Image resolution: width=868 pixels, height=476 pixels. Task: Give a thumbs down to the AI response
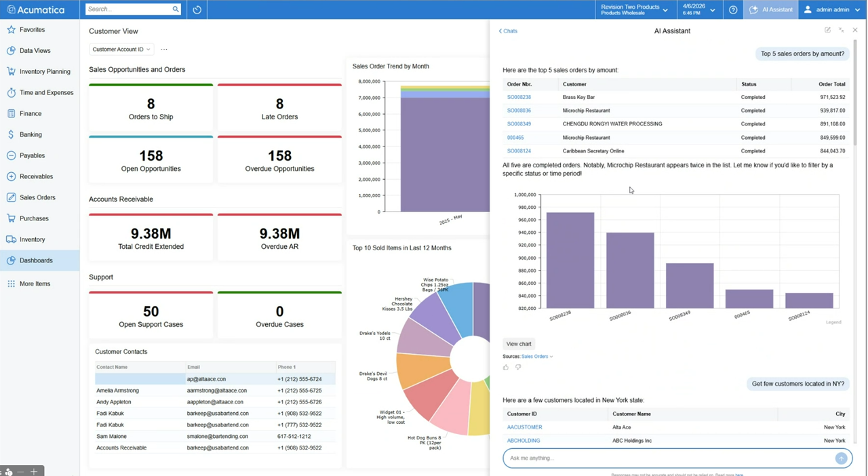pyautogui.click(x=517, y=367)
